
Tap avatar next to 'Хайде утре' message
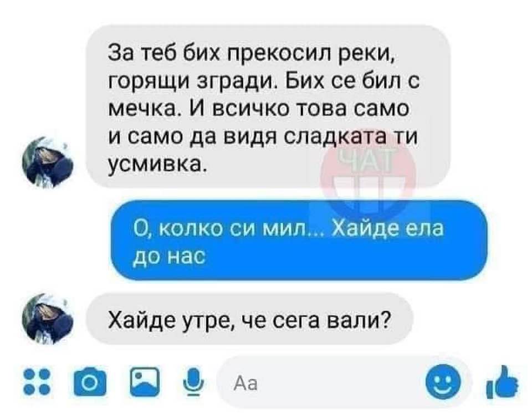pyautogui.click(x=48, y=318)
